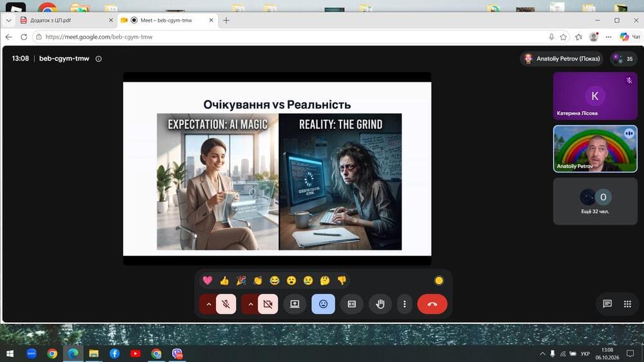Open Zoom from the taskbar
The width and height of the screenshot is (644, 362).
click(31, 354)
